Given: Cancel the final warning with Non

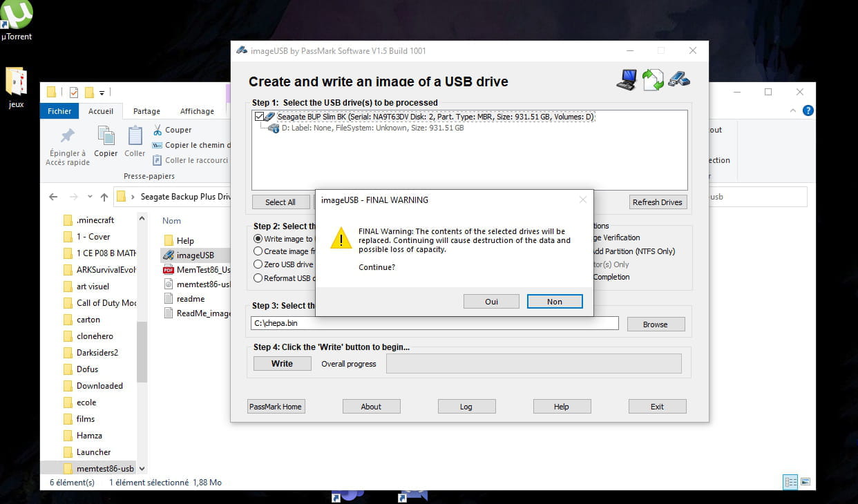Looking at the screenshot, I should tap(555, 302).
